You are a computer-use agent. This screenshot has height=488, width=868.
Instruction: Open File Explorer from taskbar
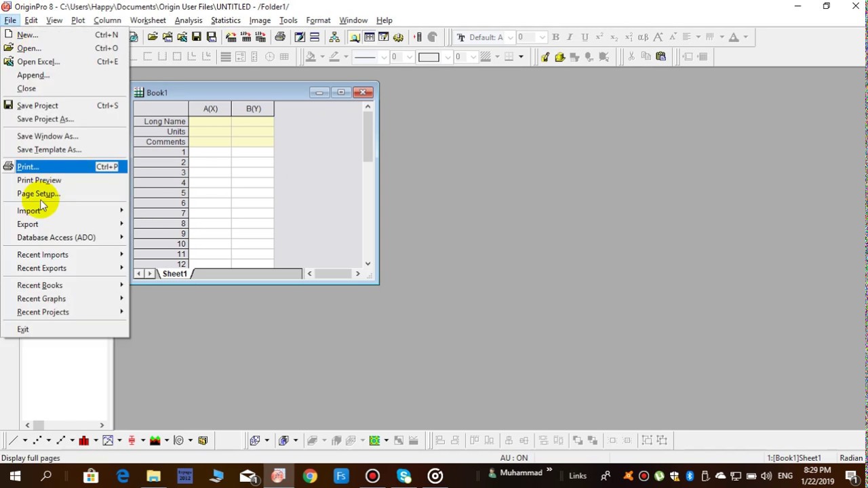point(153,476)
